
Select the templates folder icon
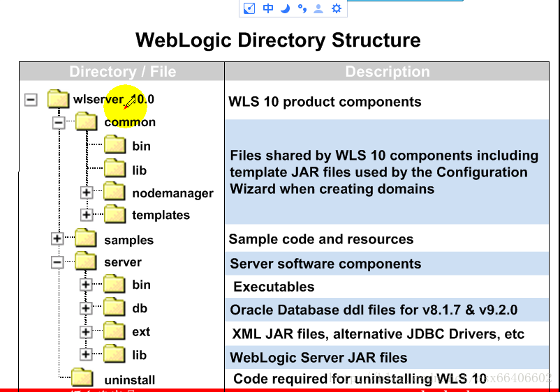(115, 213)
